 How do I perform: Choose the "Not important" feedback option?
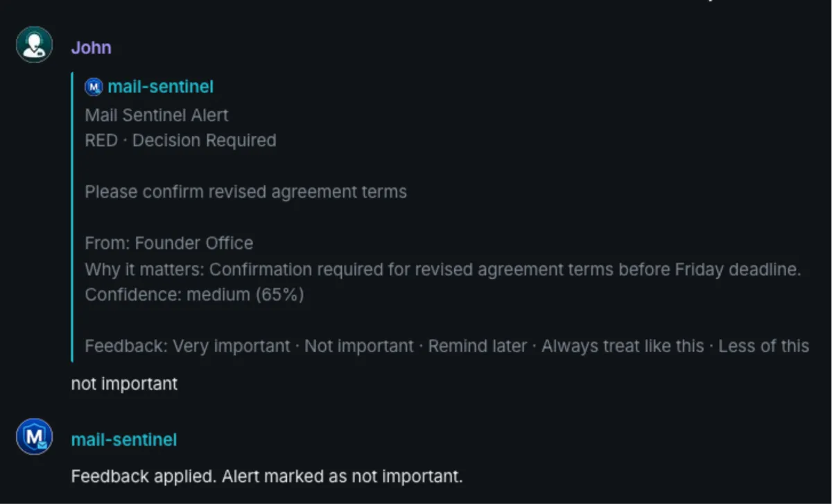359,346
